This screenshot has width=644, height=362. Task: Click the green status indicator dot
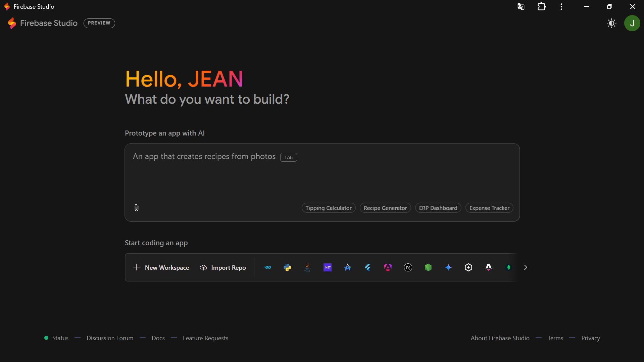point(46,338)
